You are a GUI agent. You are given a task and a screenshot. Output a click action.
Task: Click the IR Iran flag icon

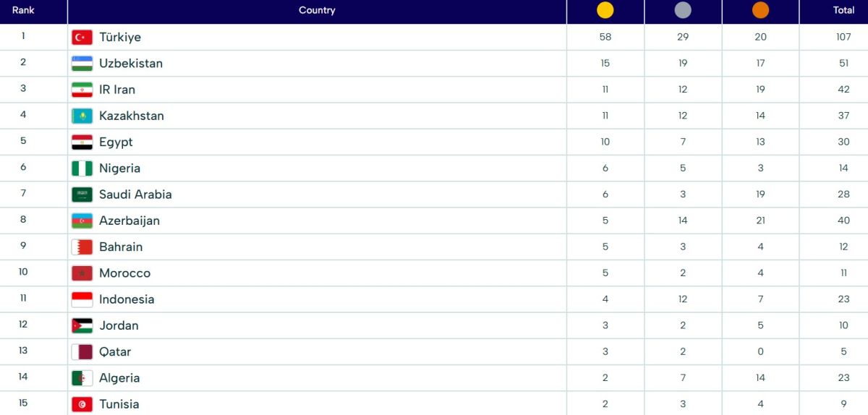pyautogui.click(x=82, y=90)
